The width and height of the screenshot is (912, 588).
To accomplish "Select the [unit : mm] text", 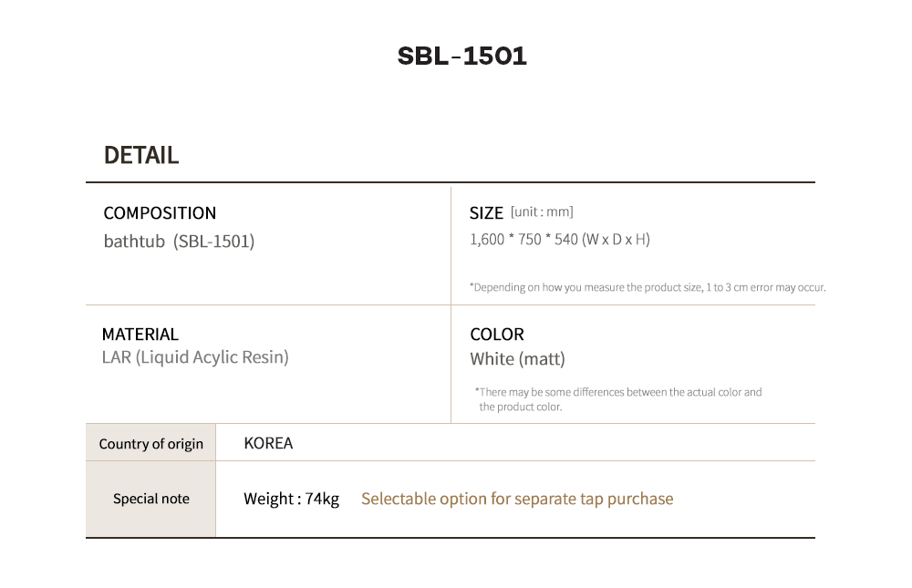I will 542,212.
